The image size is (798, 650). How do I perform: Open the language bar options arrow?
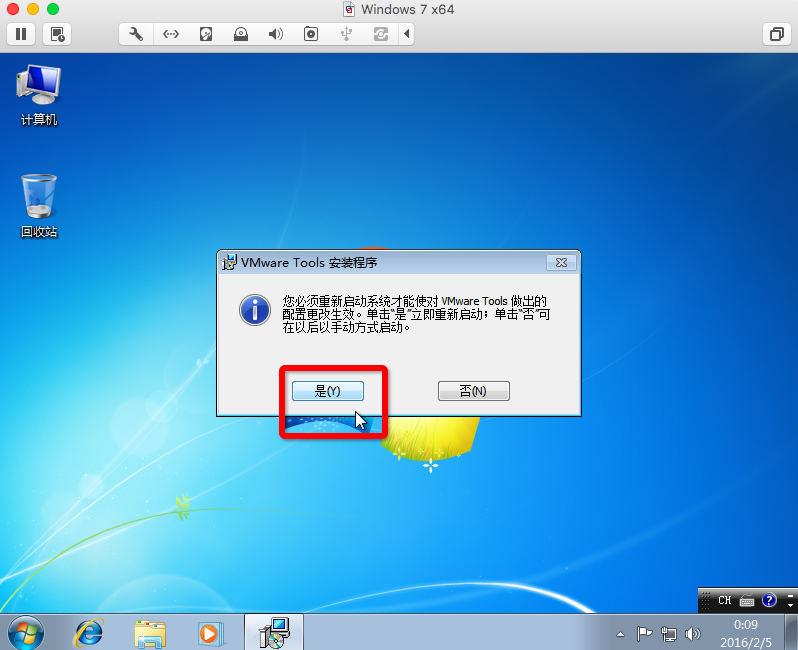[x=790, y=606]
